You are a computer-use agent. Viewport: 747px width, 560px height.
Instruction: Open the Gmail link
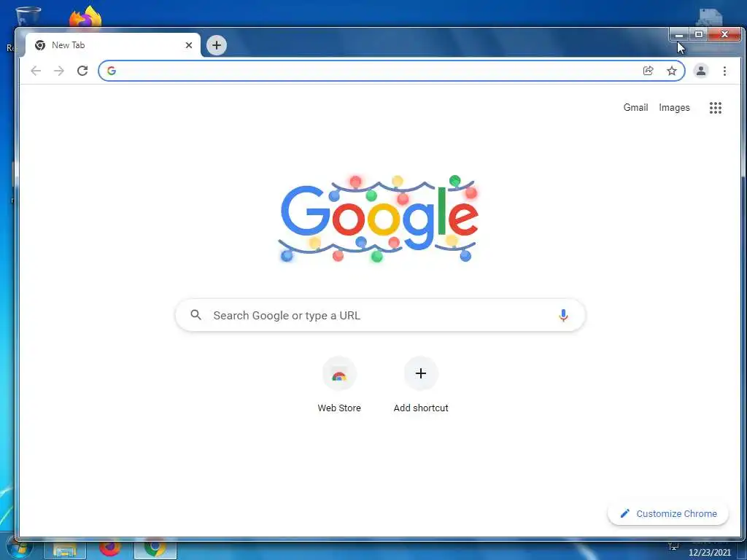click(x=635, y=108)
